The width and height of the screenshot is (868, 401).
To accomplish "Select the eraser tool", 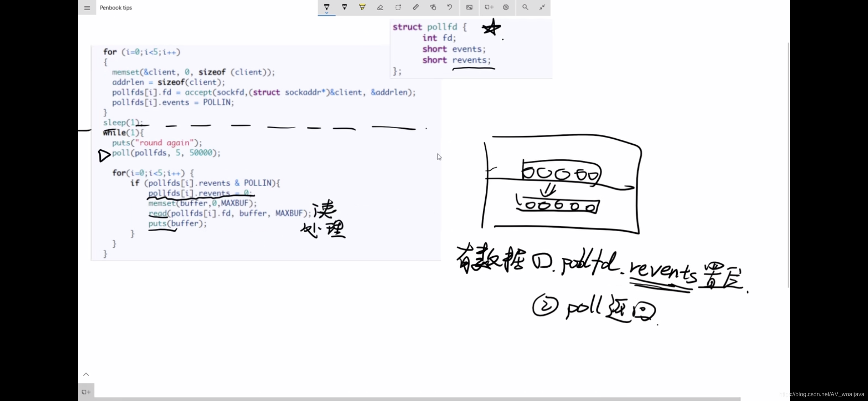I will [380, 7].
